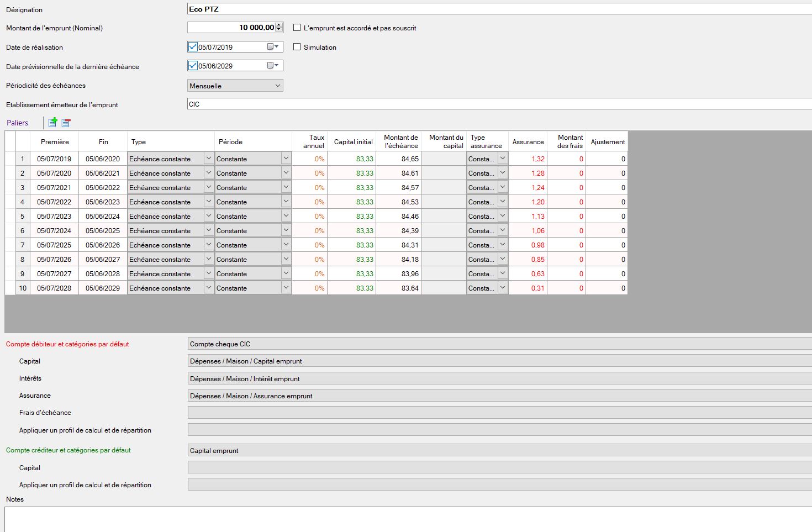The image size is (812, 532).
Task: Enable 'L'emprunt est accordé et pas souscrit'
Action: coord(297,28)
